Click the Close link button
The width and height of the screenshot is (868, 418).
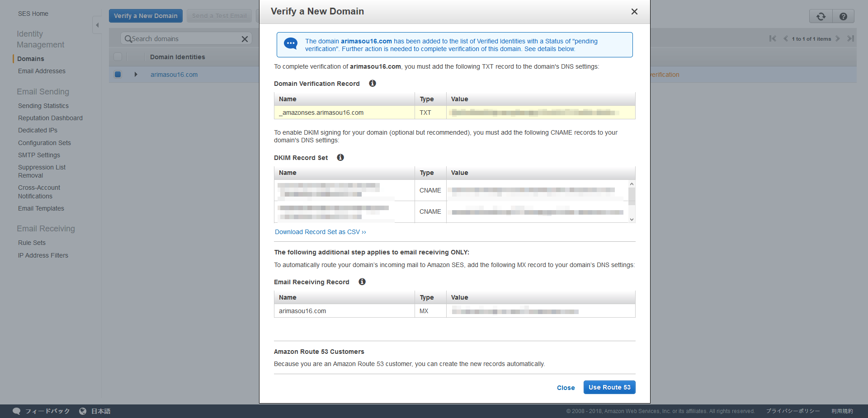[x=566, y=388]
